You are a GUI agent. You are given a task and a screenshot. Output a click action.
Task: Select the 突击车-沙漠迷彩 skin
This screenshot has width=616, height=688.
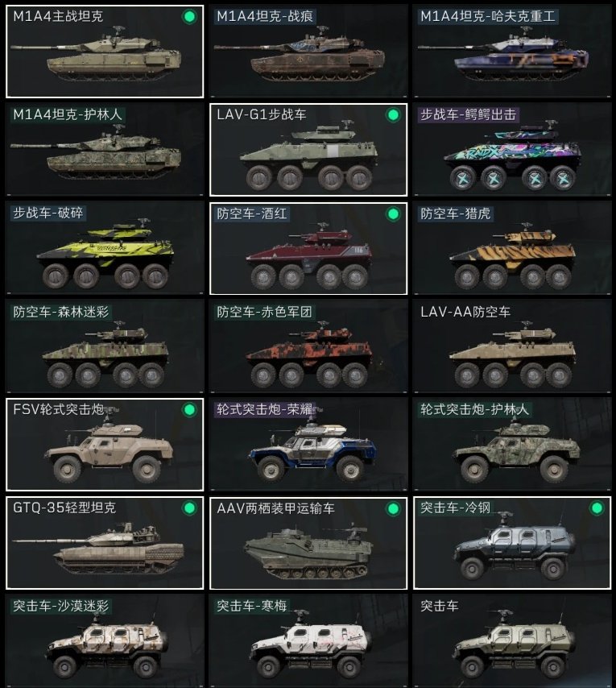[x=105, y=640]
